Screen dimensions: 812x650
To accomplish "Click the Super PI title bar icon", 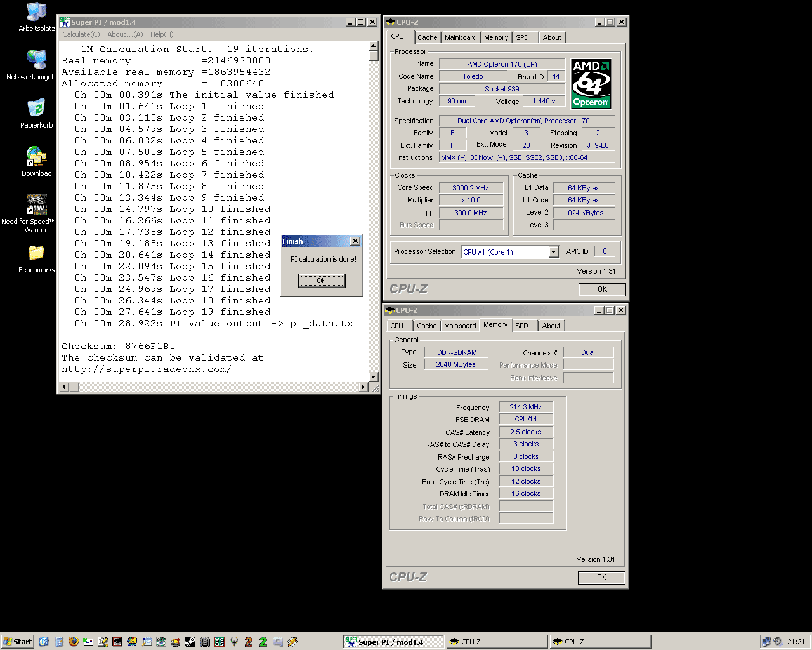I will (x=65, y=22).
